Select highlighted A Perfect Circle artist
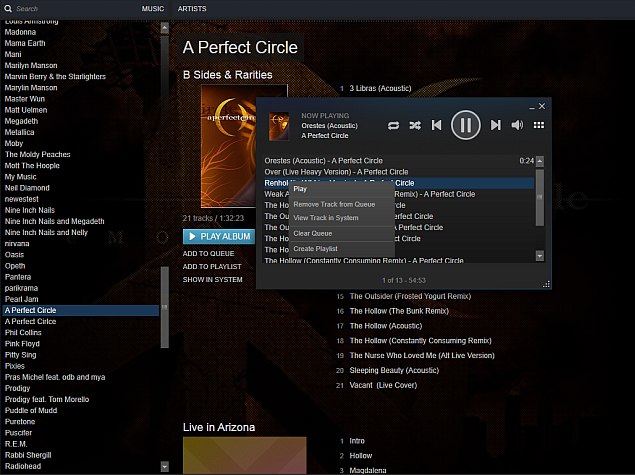The image size is (635, 475). click(81, 311)
